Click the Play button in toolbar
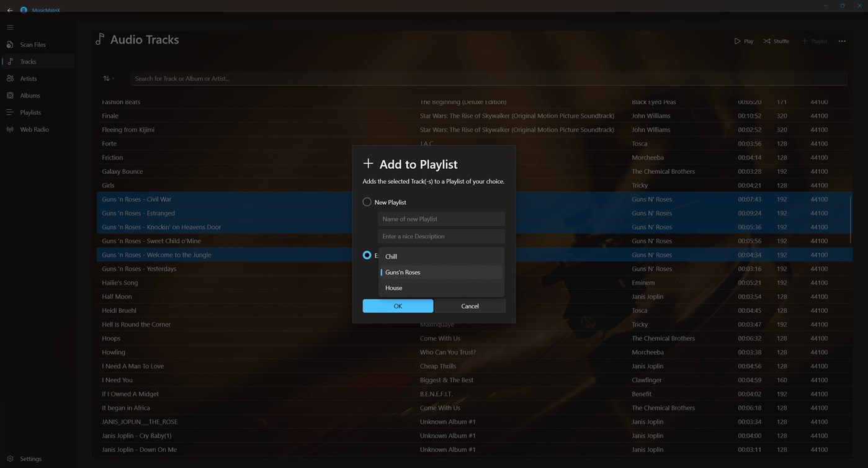868x468 pixels. tap(744, 41)
